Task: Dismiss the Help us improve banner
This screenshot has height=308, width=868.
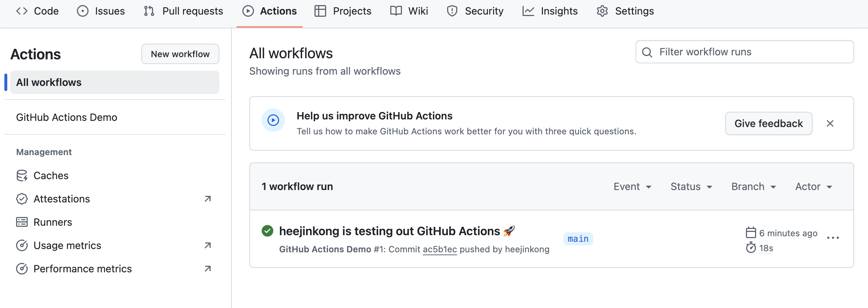Action: click(x=830, y=123)
